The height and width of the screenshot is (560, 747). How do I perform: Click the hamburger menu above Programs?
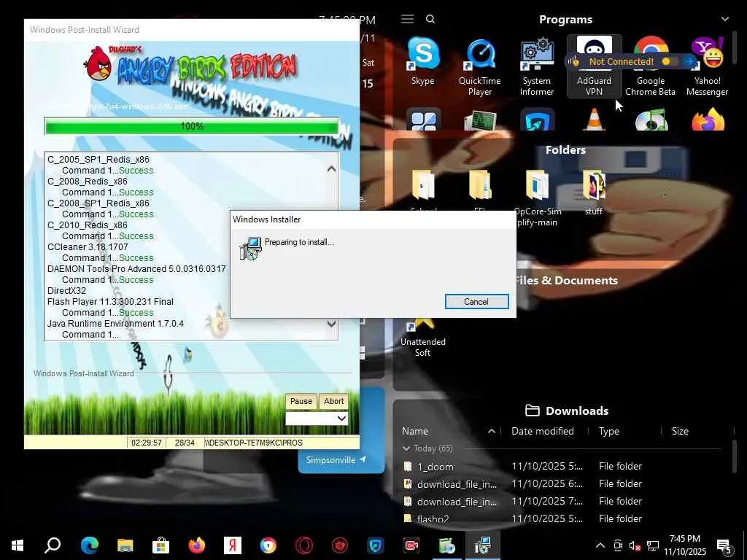[407, 19]
